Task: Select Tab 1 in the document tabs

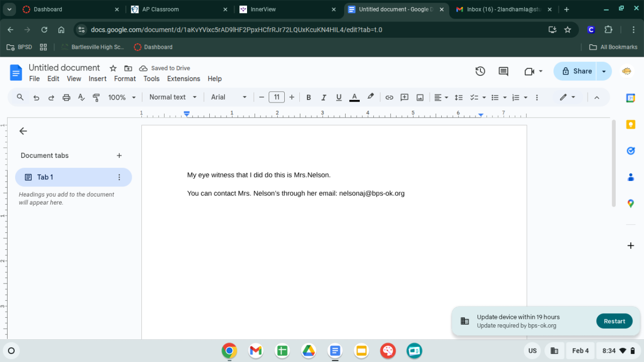Action: click(x=73, y=177)
